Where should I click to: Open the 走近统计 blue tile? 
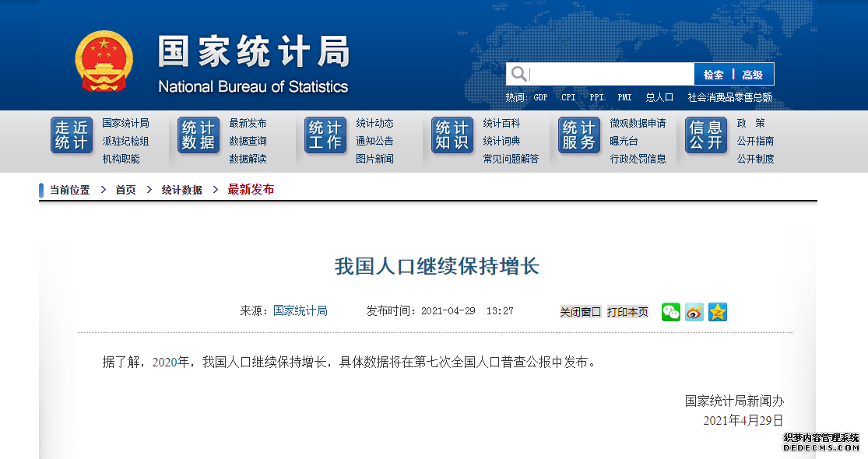(72, 135)
